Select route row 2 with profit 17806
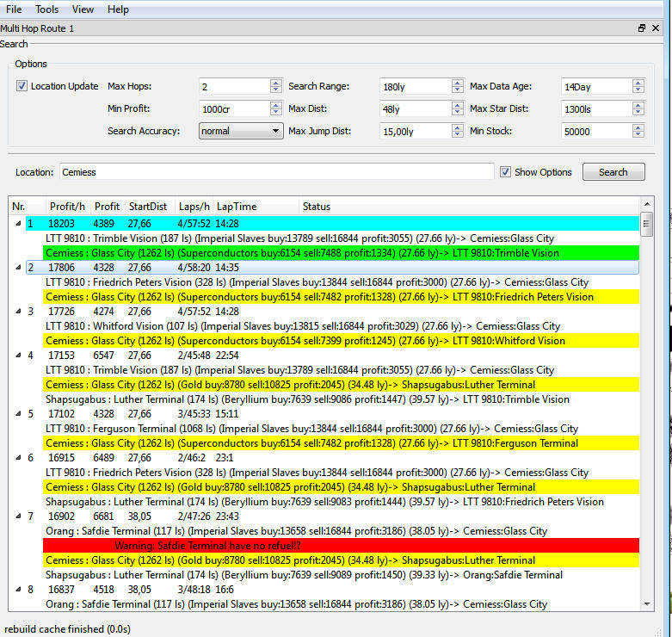Image resolution: width=672 pixels, height=637 pixels. click(332, 267)
